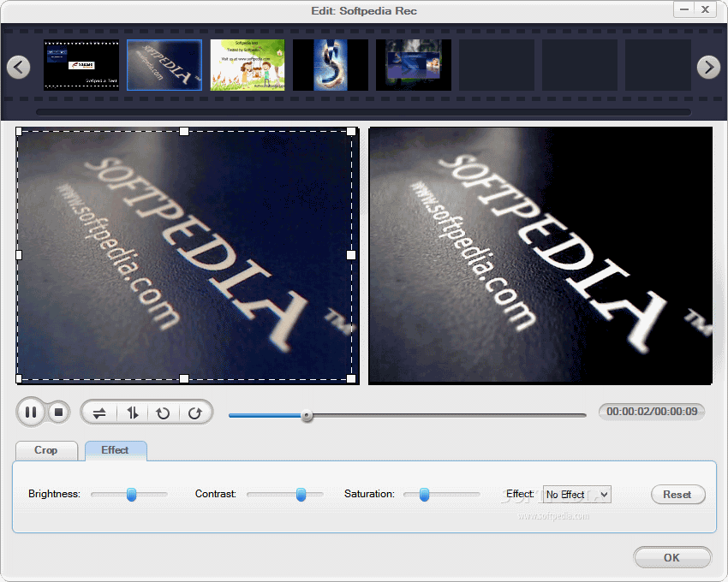Select the Effect tab
The image size is (728, 582).
[115, 450]
